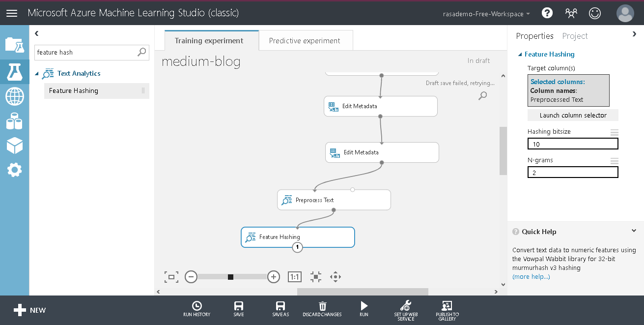The width and height of the screenshot is (644, 325).
Task: Click the zoom slider handle
Action: pyautogui.click(x=231, y=277)
